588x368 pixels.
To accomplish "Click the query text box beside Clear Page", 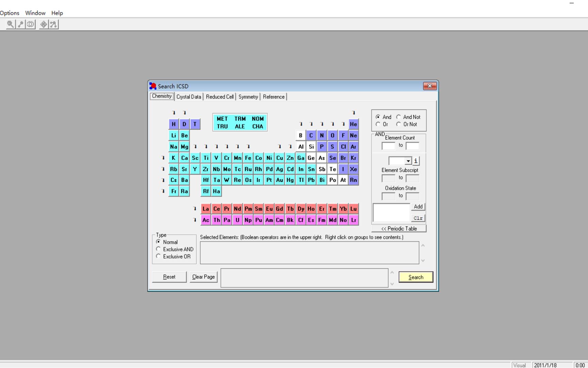I will (x=304, y=278).
